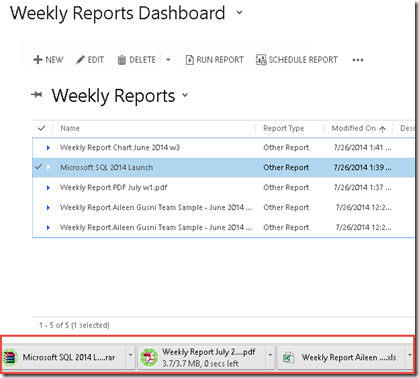Click the 7/26/2014 1:37 modified date cell
Viewport: 419px width, 378px height.
coord(362,188)
